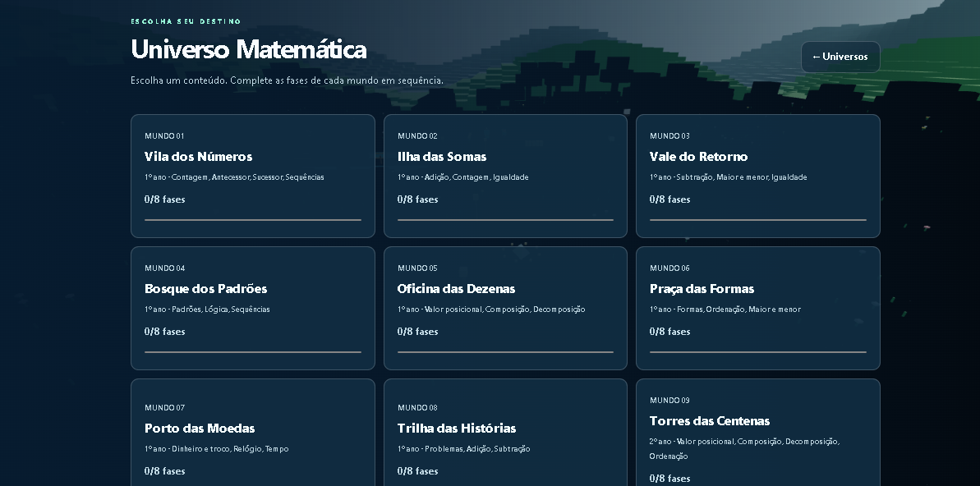The height and width of the screenshot is (486, 980).
Task: Click the MUNDO 03 label
Action: click(670, 136)
